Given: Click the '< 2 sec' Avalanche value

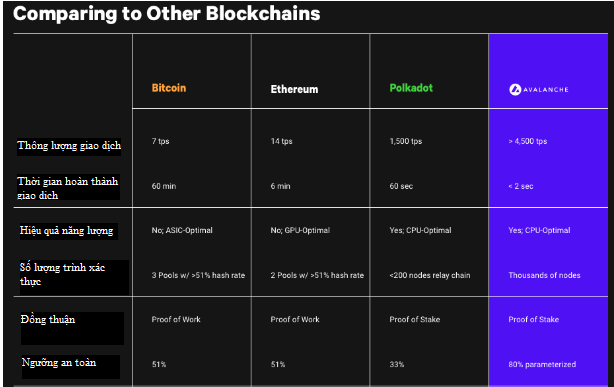Looking at the screenshot, I should (521, 186).
